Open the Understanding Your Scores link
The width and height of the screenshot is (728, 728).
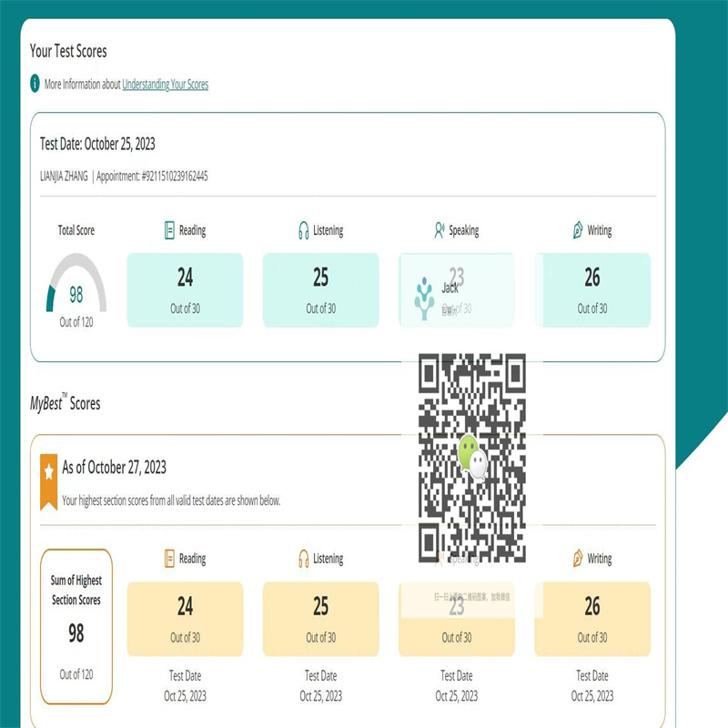coord(165,85)
